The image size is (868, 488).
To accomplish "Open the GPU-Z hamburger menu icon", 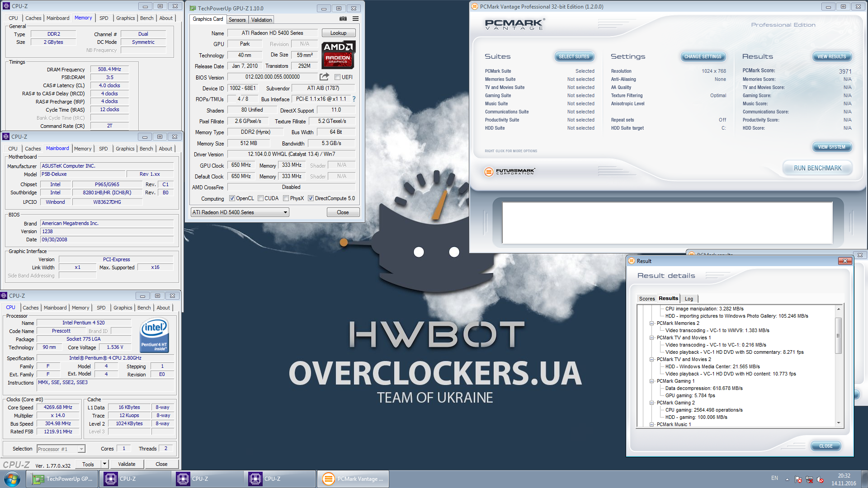I will (x=356, y=19).
